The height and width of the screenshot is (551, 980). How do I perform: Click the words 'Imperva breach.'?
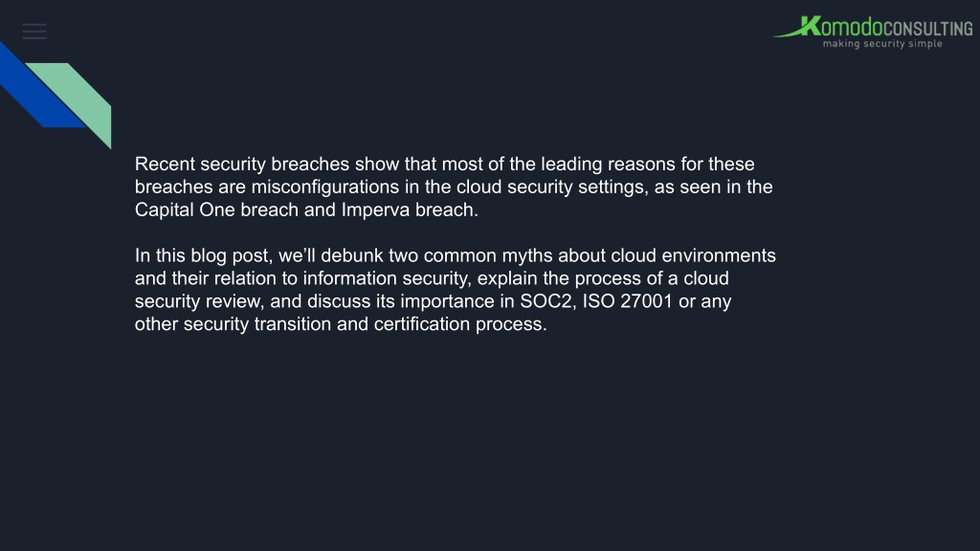(x=410, y=209)
